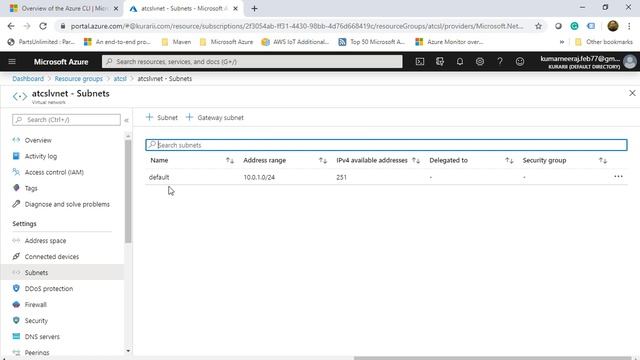
Task: Open the Directory and subscription filter
Action: 440,62
